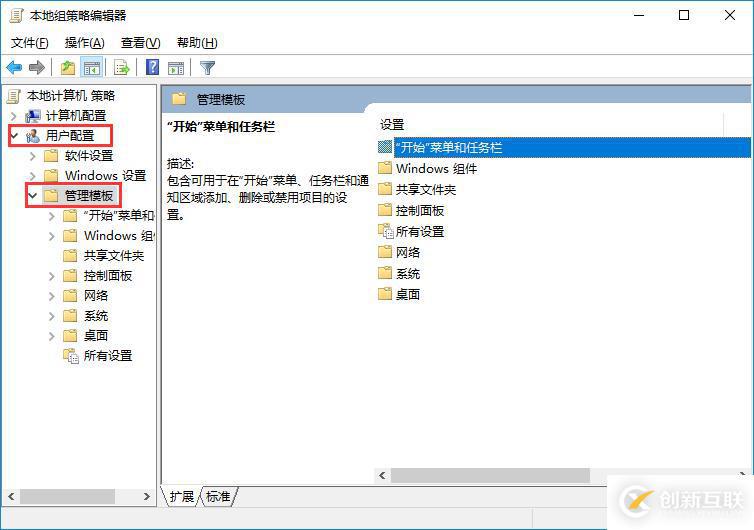The width and height of the screenshot is (754, 530).
Task: Collapse the 用户配置 tree node
Action: click(14, 136)
